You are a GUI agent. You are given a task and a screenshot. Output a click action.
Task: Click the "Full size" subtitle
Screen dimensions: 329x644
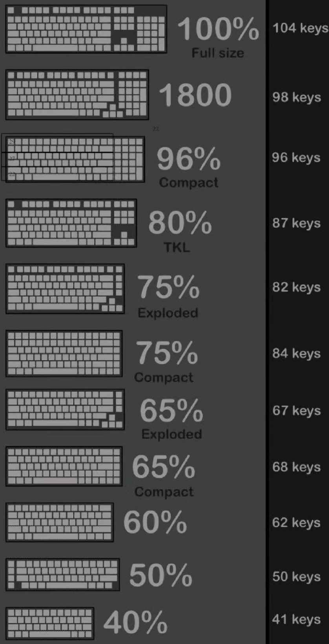[x=218, y=53]
